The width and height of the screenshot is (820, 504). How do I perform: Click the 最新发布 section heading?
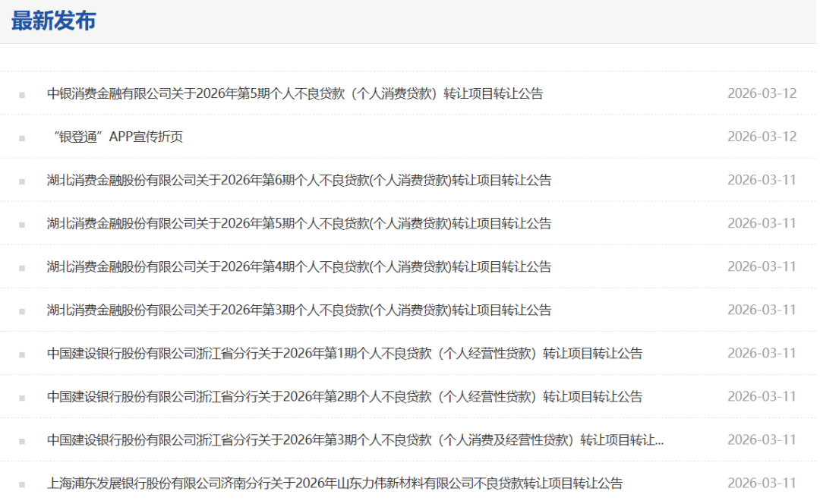coord(53,20)
